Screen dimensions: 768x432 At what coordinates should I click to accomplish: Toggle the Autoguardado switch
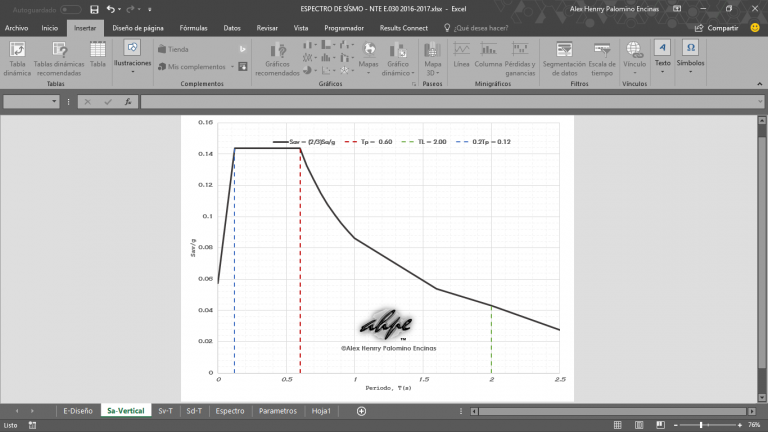coord(69,9)
